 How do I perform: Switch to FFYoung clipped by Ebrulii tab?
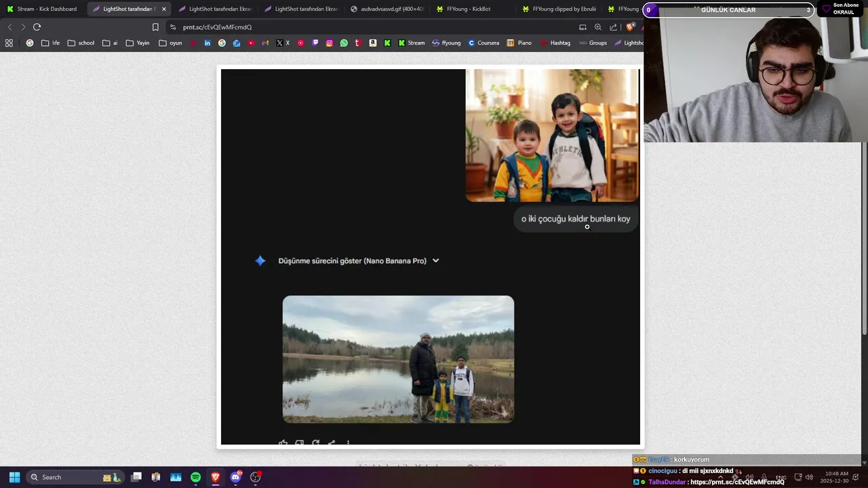coord(559,9)
